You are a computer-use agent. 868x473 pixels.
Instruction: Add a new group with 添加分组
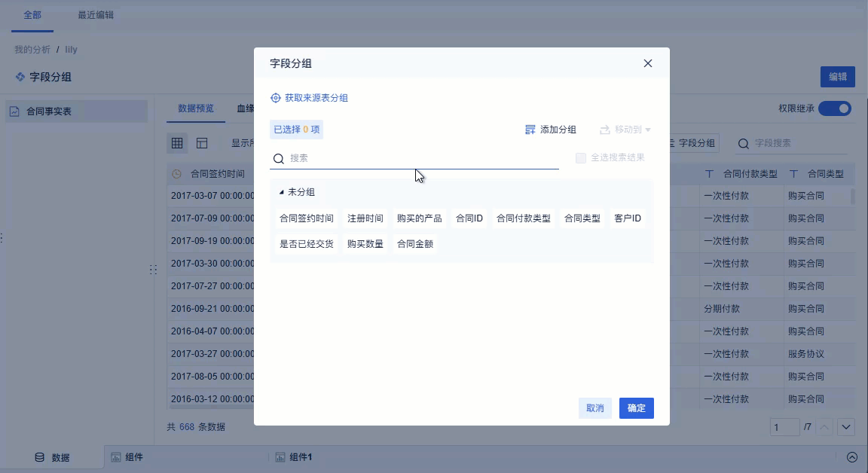pos(550,130)
